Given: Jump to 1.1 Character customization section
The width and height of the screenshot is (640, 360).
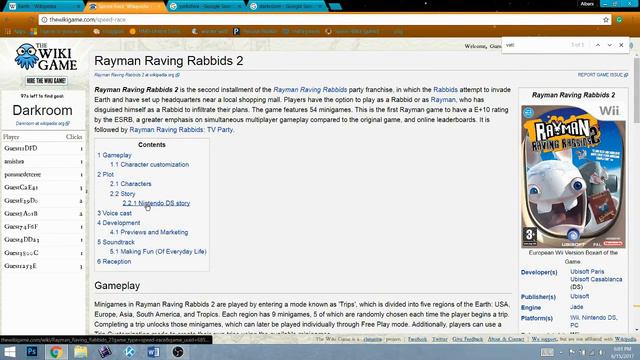Looking at the screenshot, I should (x=149, y=164).
